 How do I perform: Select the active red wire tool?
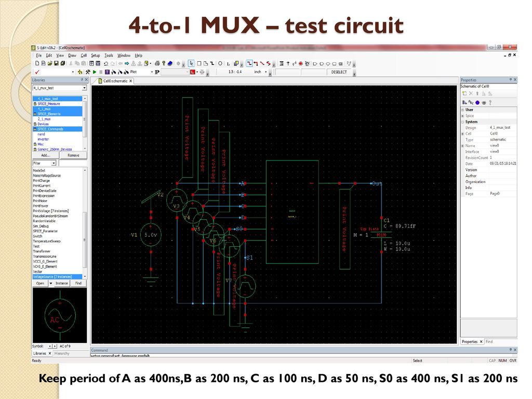249,63
